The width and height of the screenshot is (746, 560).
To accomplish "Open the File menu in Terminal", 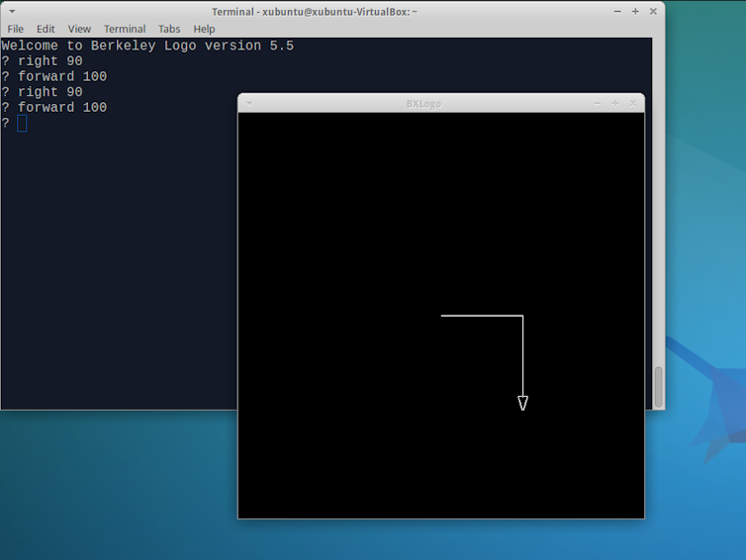I will tap(15, 29).
